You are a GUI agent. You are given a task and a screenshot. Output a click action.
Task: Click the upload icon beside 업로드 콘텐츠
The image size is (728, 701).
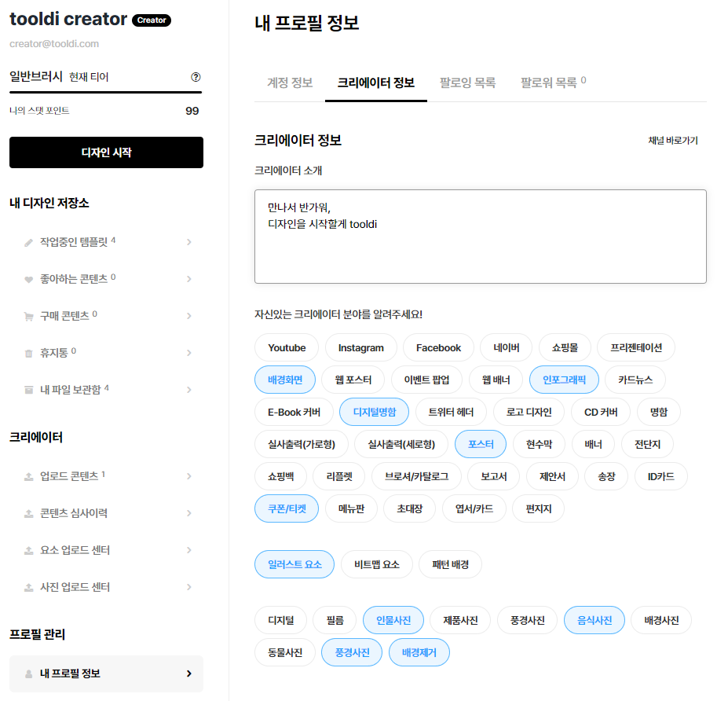click(x=29, y=476)
